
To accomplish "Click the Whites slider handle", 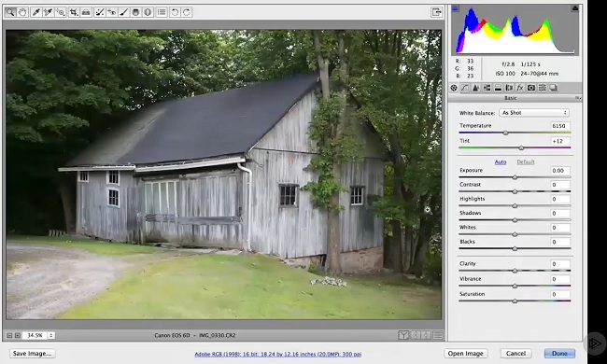I will (515, 234).
